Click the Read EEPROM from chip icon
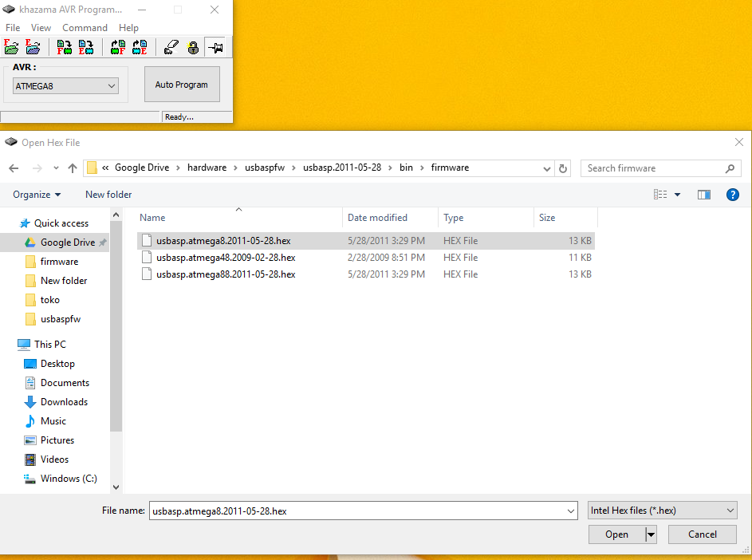 click(140, 48)
